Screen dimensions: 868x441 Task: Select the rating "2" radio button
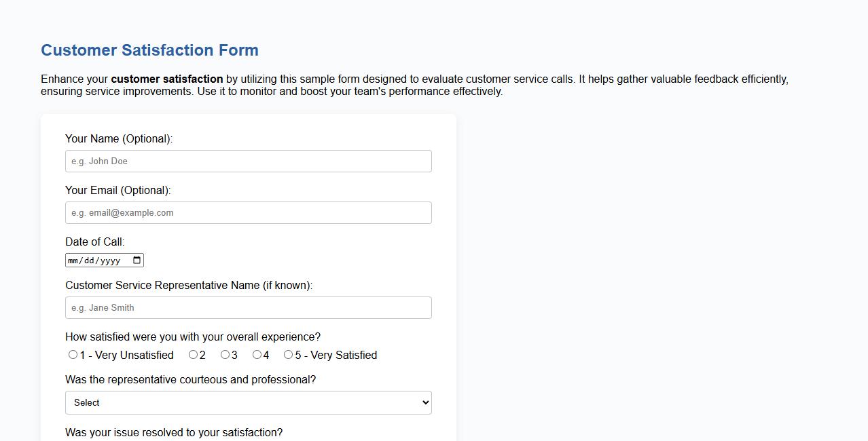(193, 354)
